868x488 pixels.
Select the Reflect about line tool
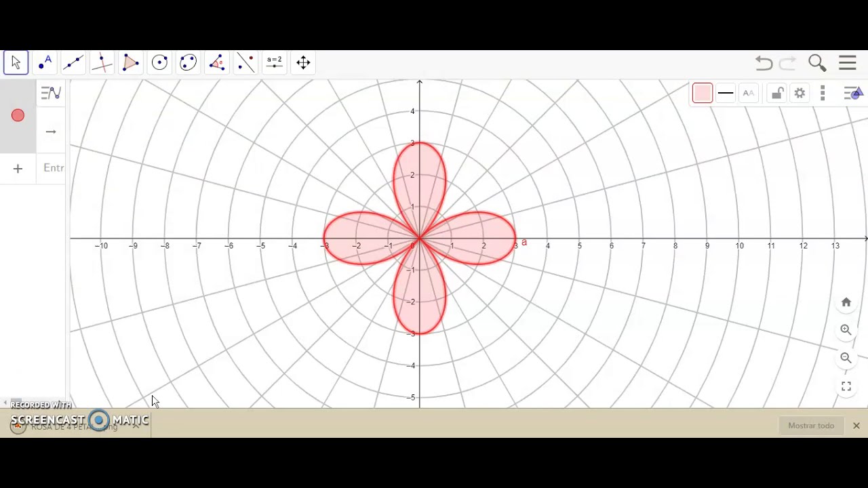[245, 62]
